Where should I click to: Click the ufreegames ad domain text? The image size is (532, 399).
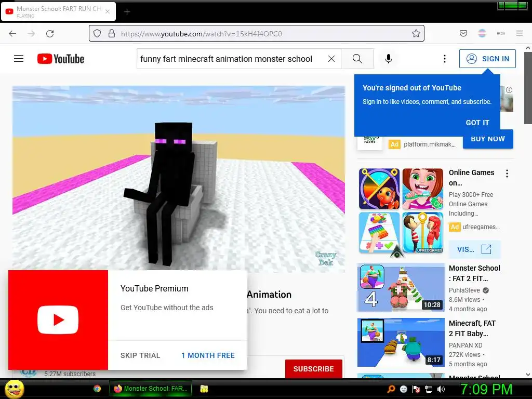481,227
